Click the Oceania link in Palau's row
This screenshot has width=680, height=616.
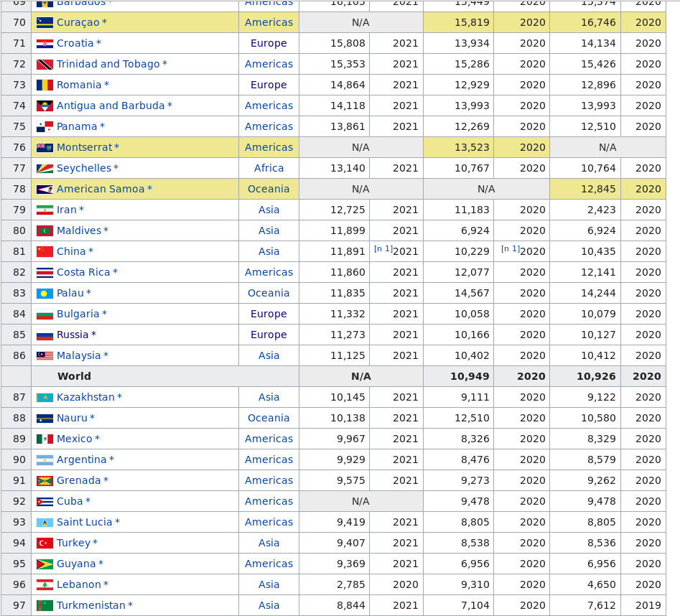tap(269, 293)
